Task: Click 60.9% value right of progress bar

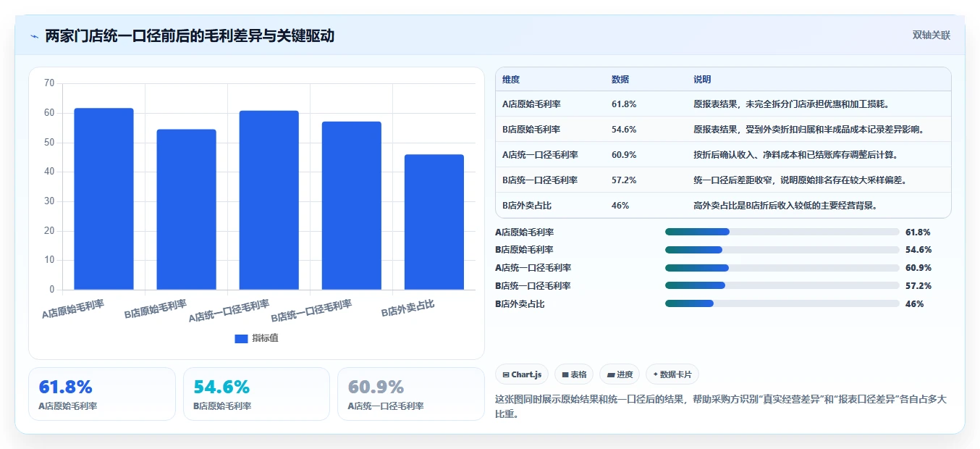Action: point(918,268)
